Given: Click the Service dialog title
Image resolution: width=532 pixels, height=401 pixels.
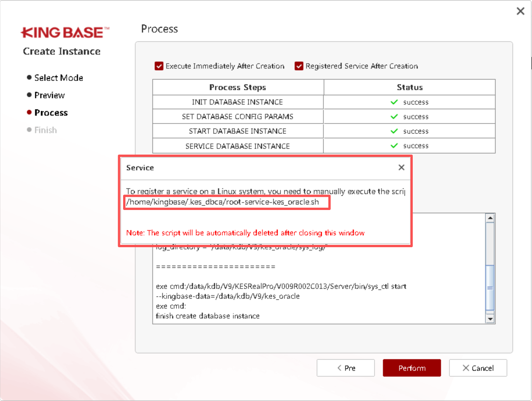Looking at the screenshot, I should (x=140, y=168).
